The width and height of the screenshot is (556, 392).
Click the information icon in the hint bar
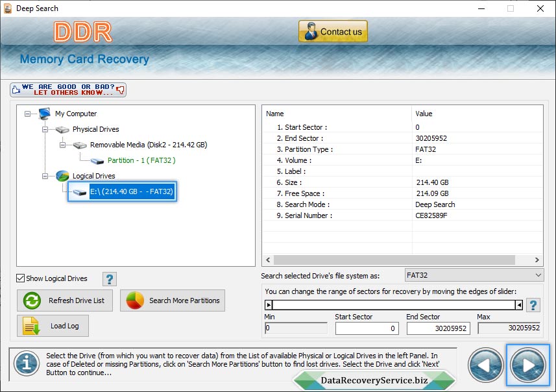27,363
